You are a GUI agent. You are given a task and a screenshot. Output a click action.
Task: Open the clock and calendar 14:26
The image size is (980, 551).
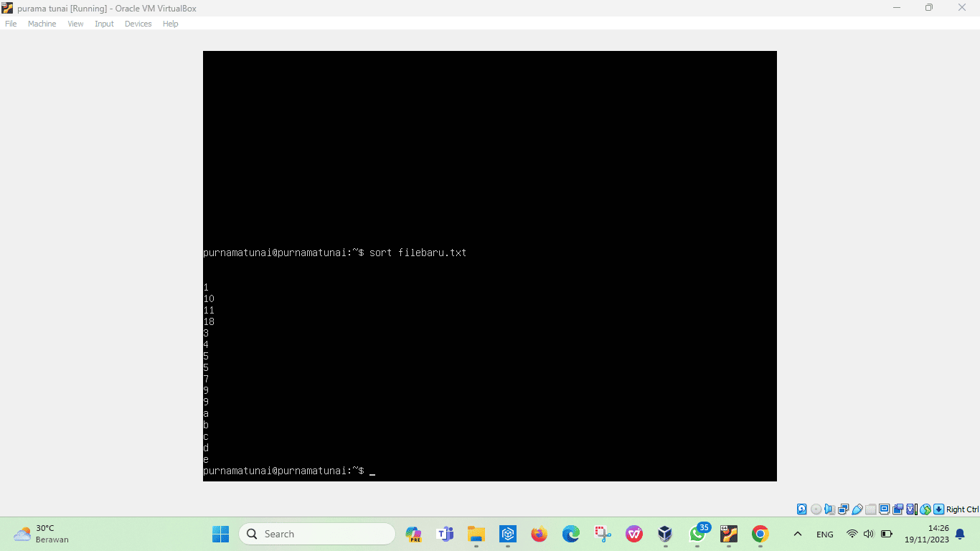tap(926, 534)
